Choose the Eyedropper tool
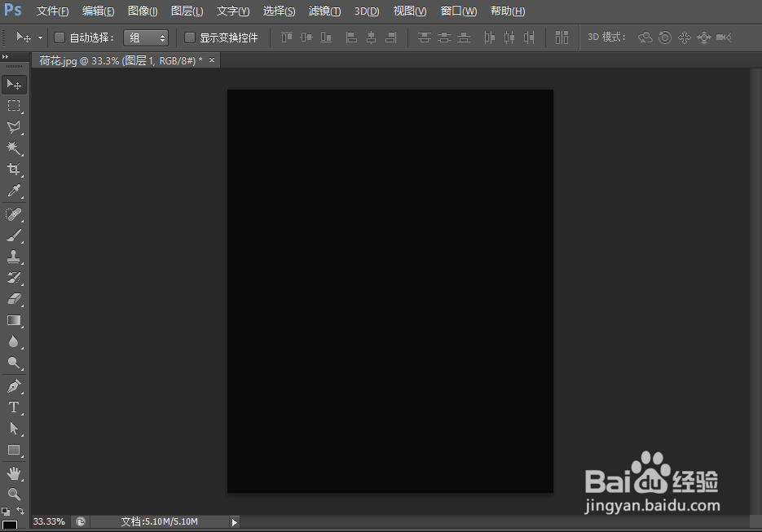Viewport: 762px width, 532px height. click(14, 191)
